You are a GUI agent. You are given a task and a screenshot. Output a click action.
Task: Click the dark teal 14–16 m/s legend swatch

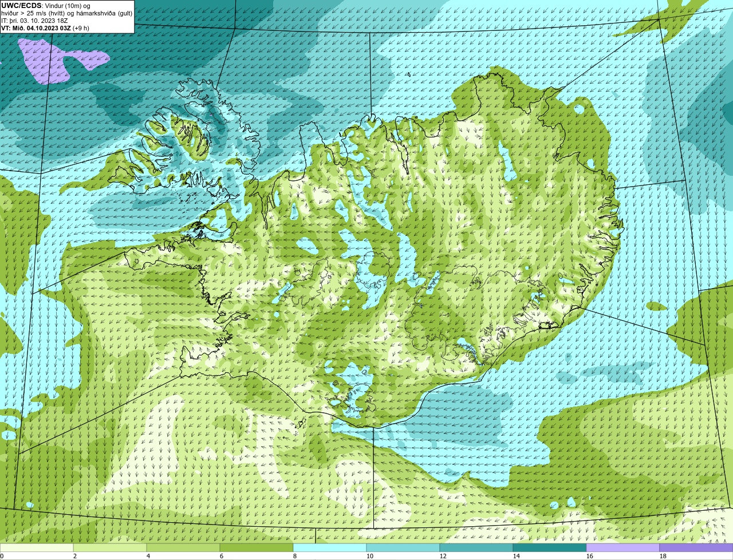click(550, 548)
